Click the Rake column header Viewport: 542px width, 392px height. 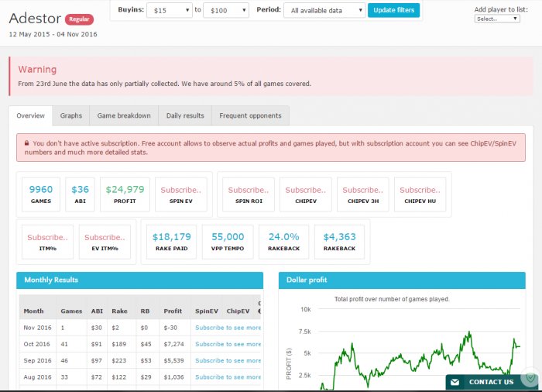[119, 311]
